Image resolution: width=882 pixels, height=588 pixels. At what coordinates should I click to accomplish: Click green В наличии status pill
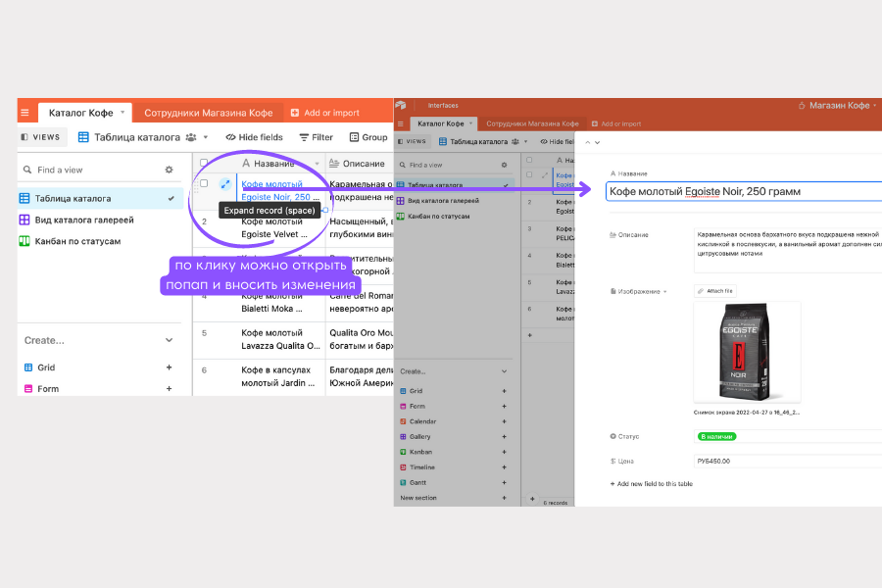(716, 437)
